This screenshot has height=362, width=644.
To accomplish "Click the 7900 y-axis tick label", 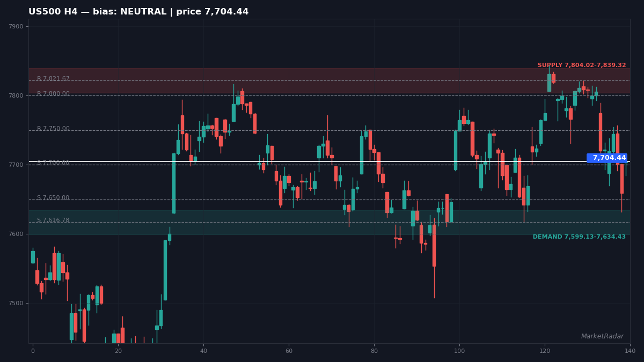I will coord(16,27).
